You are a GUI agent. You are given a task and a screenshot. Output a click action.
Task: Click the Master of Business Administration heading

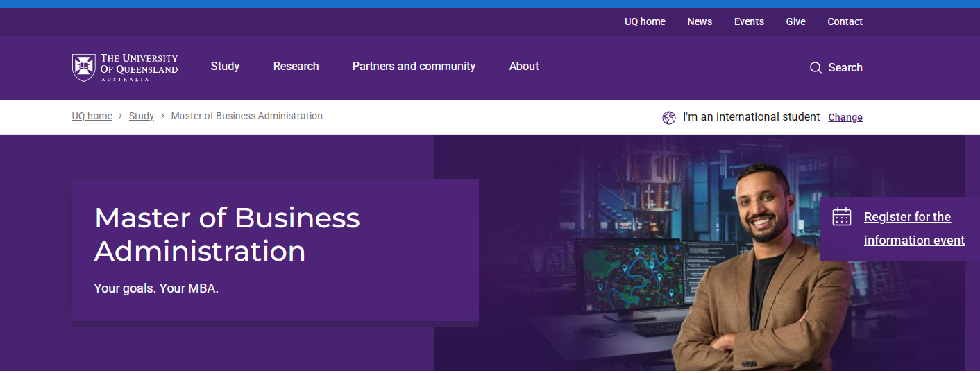(227, 234)
